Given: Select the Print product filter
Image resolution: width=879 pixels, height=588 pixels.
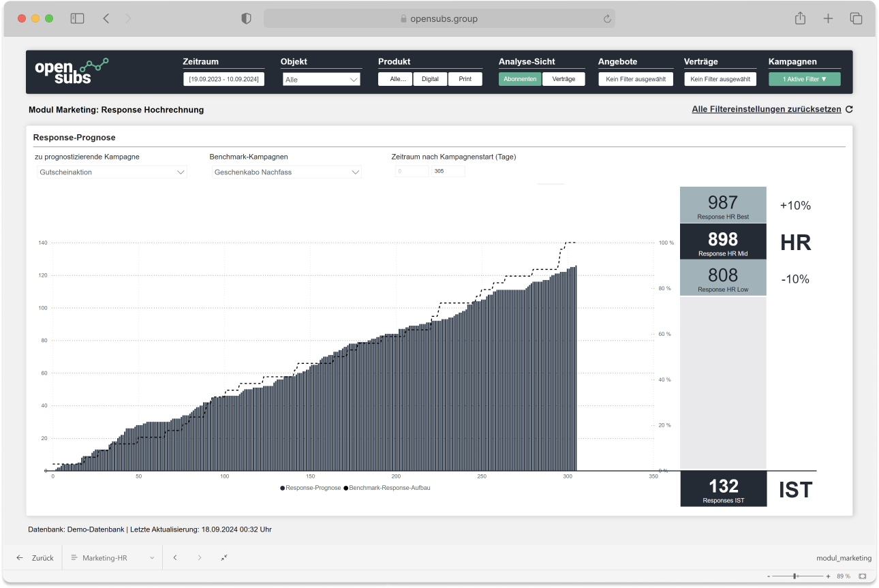Looking at the screenshot, I should coord(465,79).
